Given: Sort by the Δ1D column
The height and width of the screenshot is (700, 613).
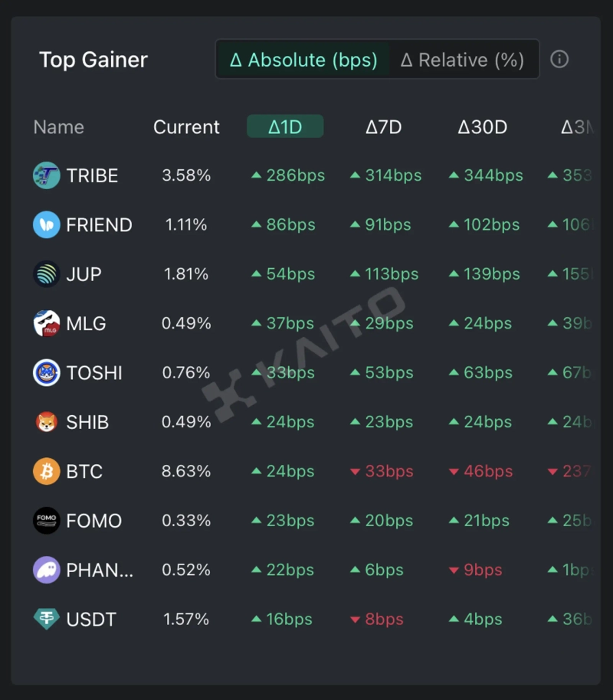Looking at the screenshot, I should pyautogui.click(x=285, y=127).
